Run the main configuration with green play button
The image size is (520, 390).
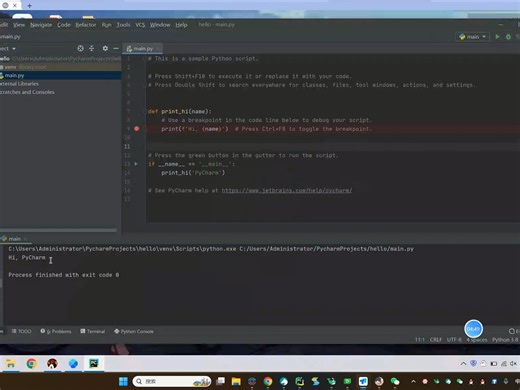[x=497, y=37]
